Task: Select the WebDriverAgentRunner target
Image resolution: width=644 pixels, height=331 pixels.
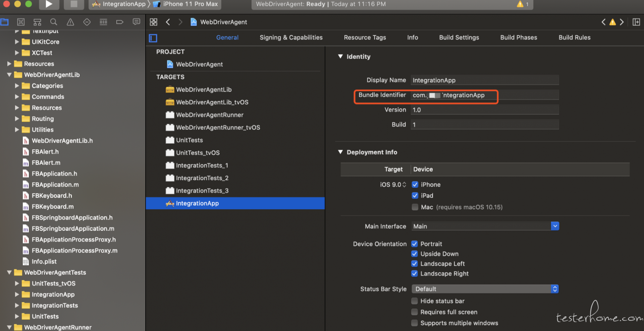Action: (205, 115)
